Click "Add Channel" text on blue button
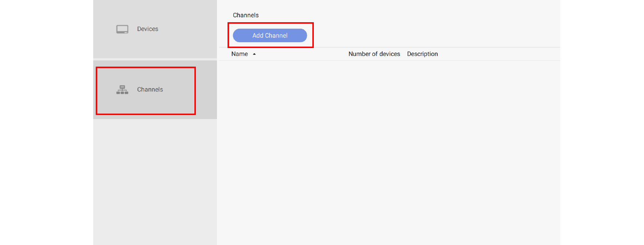The height and width of the screenshot is (245, 644). coord(270,36)
